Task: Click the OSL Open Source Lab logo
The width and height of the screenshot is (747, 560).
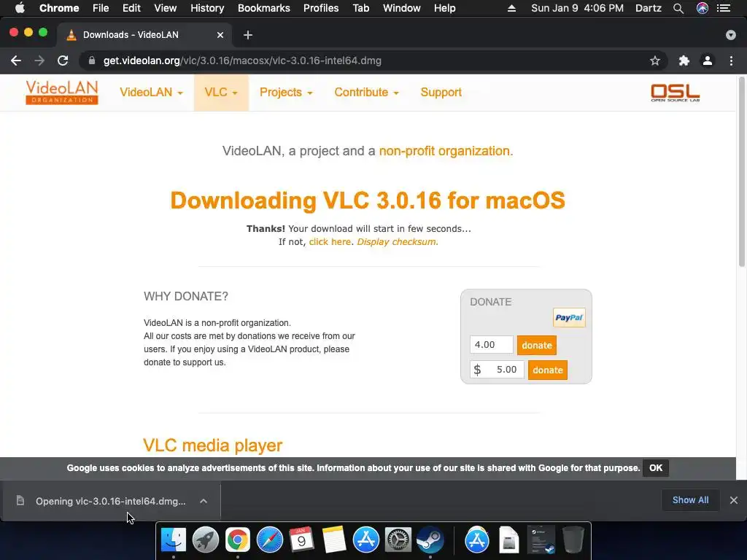Action: [x=675, y=93]
